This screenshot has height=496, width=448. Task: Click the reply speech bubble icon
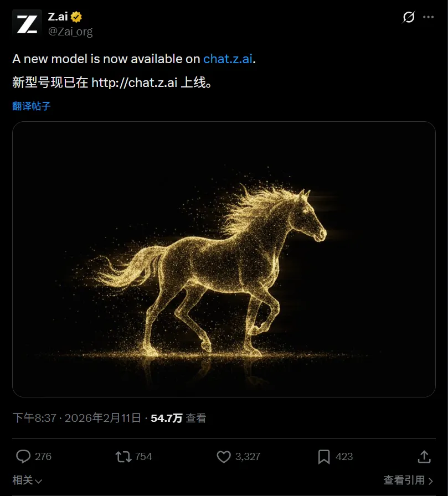23,457
